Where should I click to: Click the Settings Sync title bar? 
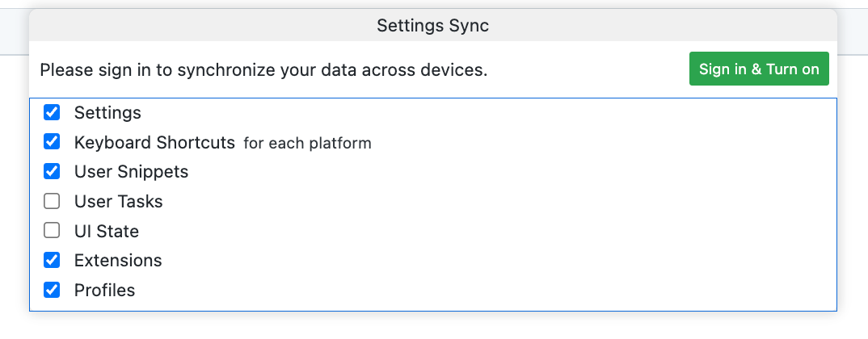click(x=432, y=26)
